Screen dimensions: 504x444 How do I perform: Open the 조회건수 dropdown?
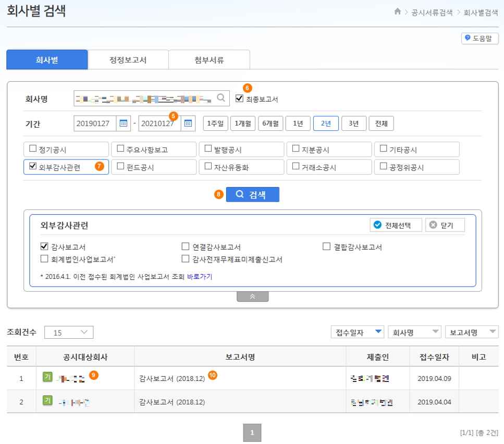[x=68, y=332]
